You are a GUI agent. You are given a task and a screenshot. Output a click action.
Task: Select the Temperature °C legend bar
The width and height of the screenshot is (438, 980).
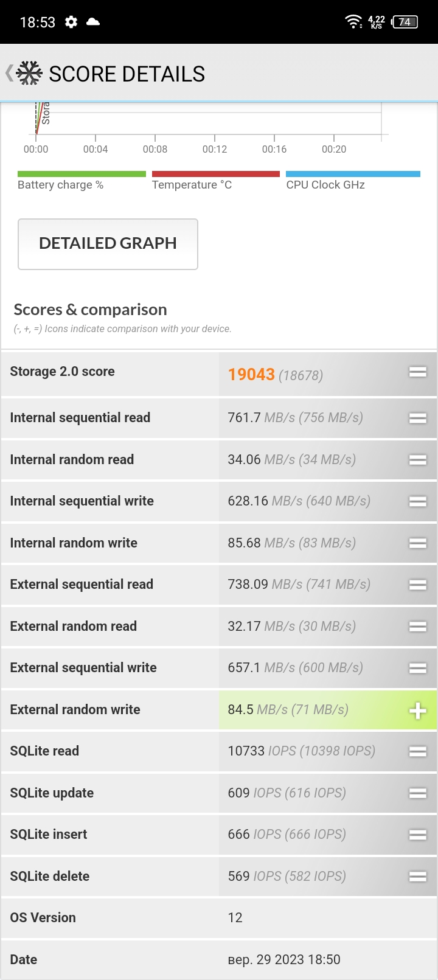click(x=216, y=174)
